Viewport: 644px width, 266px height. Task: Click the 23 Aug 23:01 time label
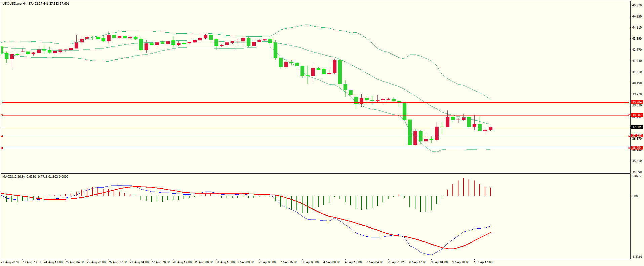(x=32, y=262)
